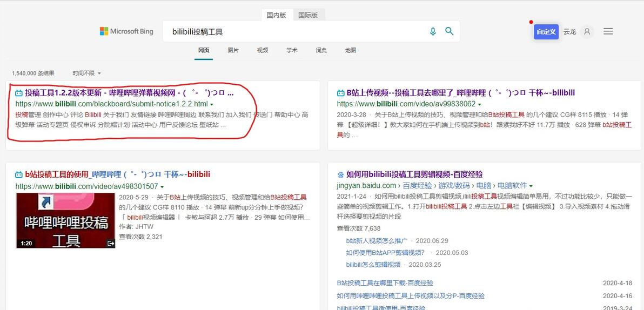Click bilibili favicon beside 投稿工具1.2.2版本更新 result
Viewport: 644px width, 310px height.
pyautogui.click(x=19, y=93)
